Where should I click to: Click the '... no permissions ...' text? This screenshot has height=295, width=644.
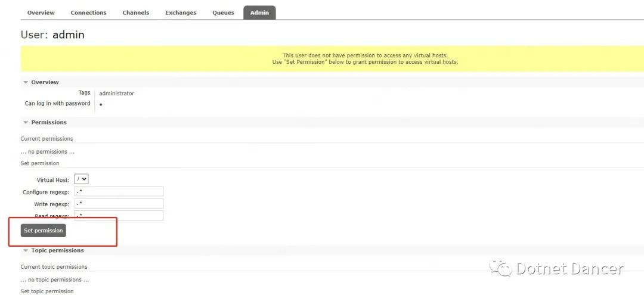[x=48, y=152]
